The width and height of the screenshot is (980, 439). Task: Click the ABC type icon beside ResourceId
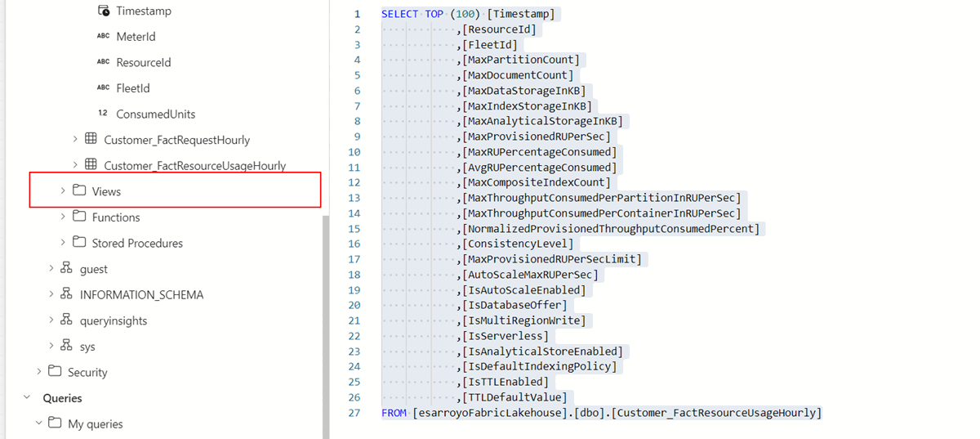103,62
